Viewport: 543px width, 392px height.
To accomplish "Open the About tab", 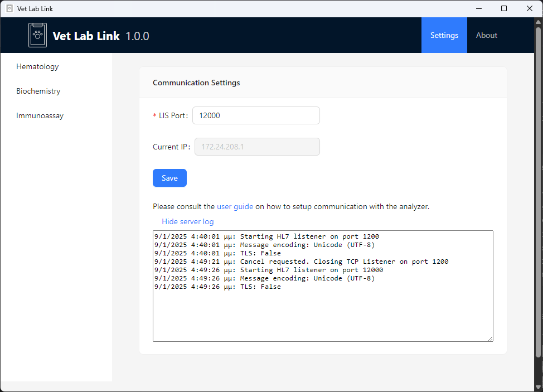I will pos(486,35).
